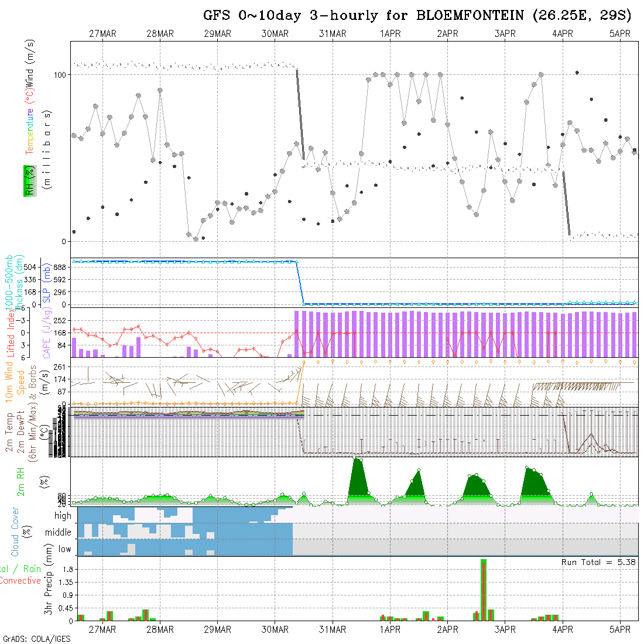Image resolution: width=644 pixels, height=644 pixels.
Task: Select the 174 wind speed tick
Action: 60,379
